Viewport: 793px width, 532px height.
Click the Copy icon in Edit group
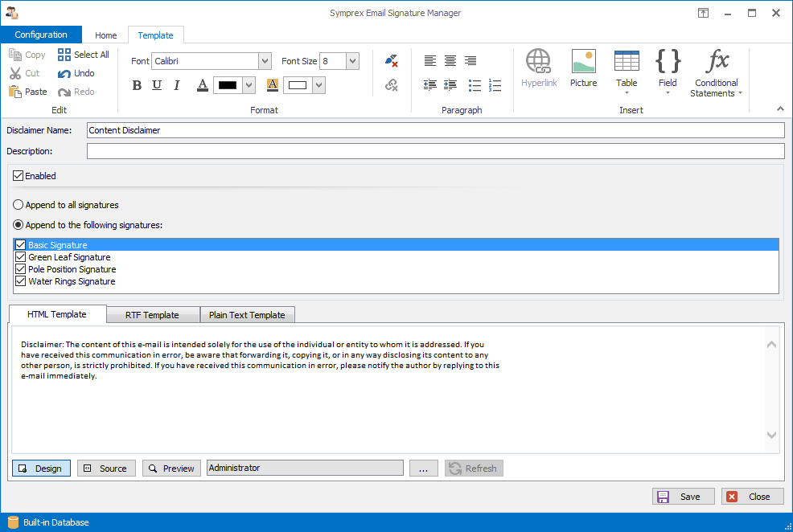pyautogui.click(x=15, y=55)
